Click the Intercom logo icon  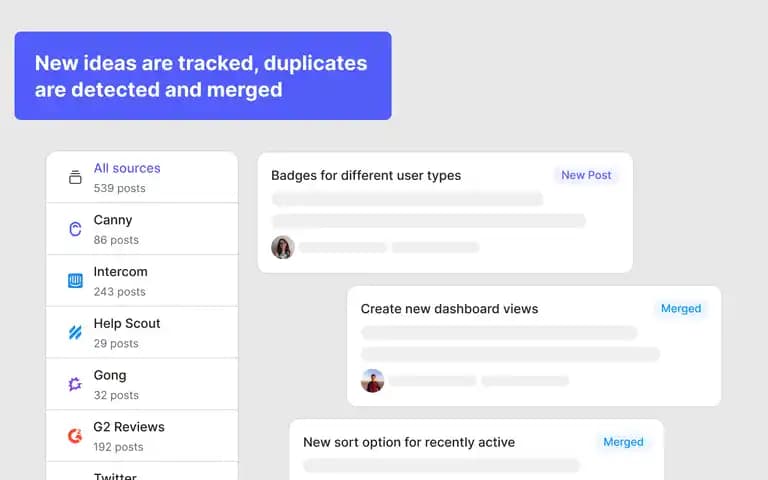pos(75,281)
